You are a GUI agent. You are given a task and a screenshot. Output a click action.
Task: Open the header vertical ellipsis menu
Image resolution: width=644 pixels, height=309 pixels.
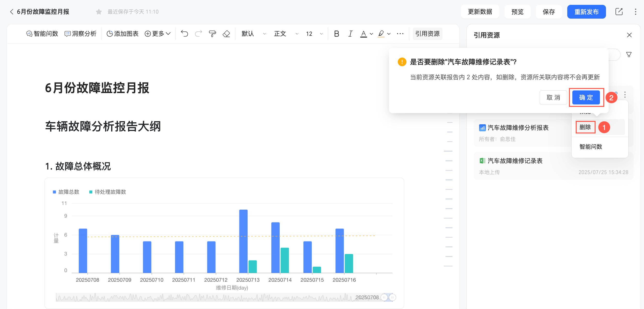[x=636, y=12]
